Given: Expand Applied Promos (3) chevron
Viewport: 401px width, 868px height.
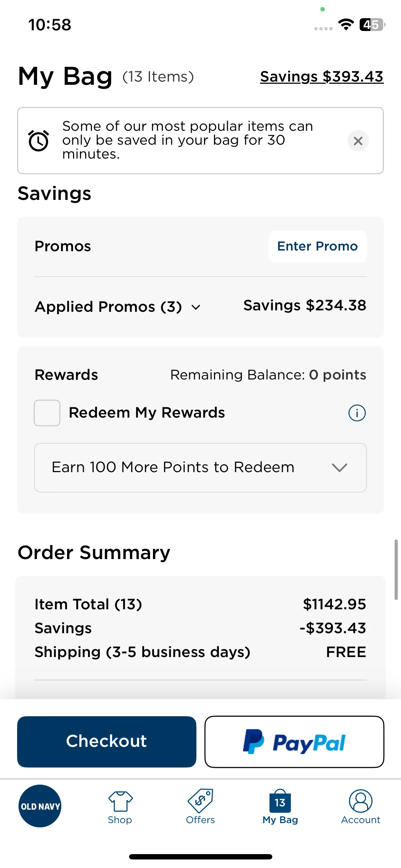Looking at the screenshot, I should (x=196, y=307).
